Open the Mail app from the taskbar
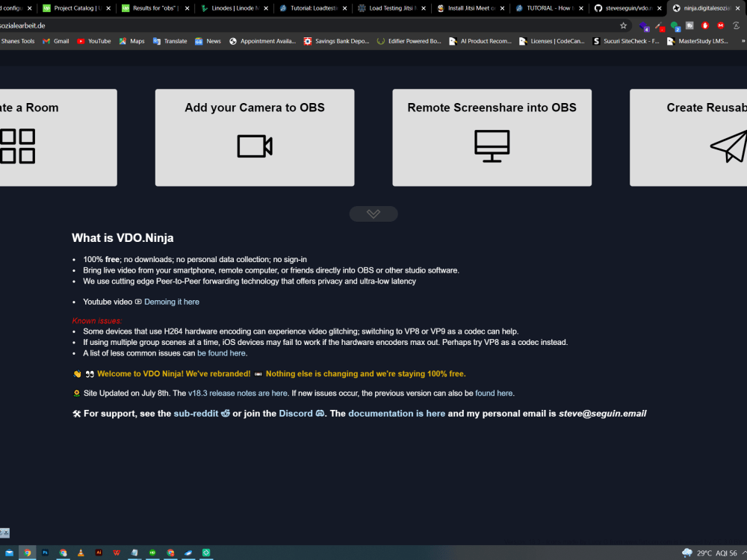Viewport: 747px width, 560px height. click(x=9, y=552)
